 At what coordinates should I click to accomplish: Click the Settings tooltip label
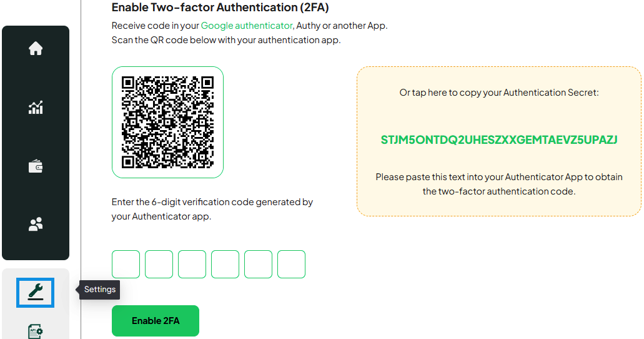pos(100,290)
